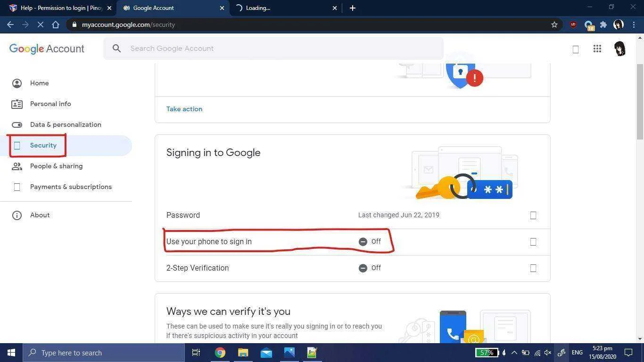Click the muted volume tray icon
This screenshot has width=644, height=362.
(548, 353)
